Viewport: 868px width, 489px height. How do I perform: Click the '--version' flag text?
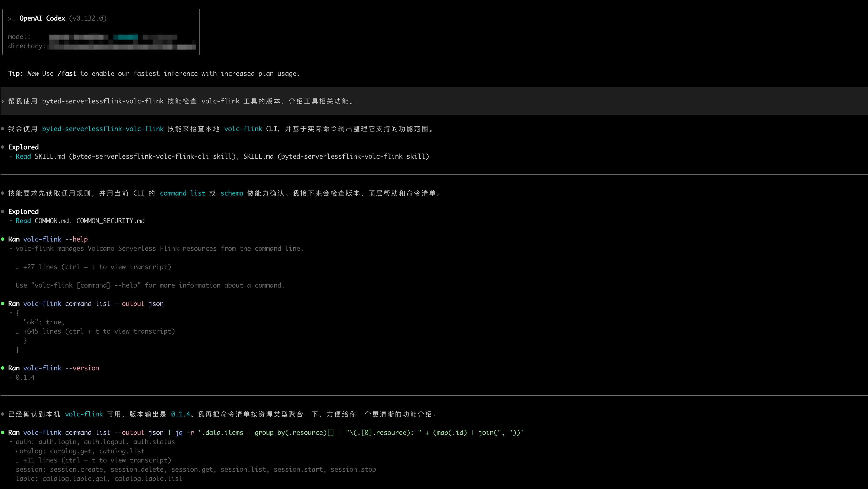click(82, 368)
